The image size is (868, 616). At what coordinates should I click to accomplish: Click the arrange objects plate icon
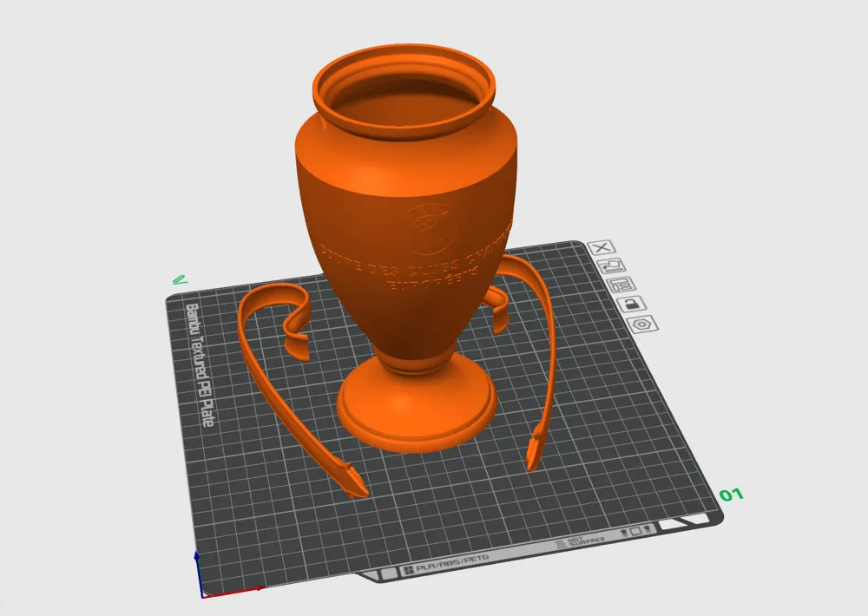(x=621, y=285)
